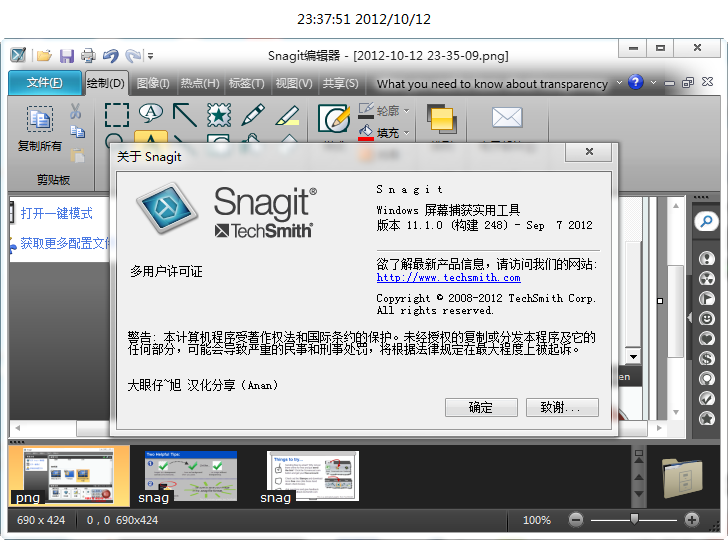The width and height of the screenshot is (728, 540).
Task: Redo the last undone action
Action: click(x=134, y=56)
